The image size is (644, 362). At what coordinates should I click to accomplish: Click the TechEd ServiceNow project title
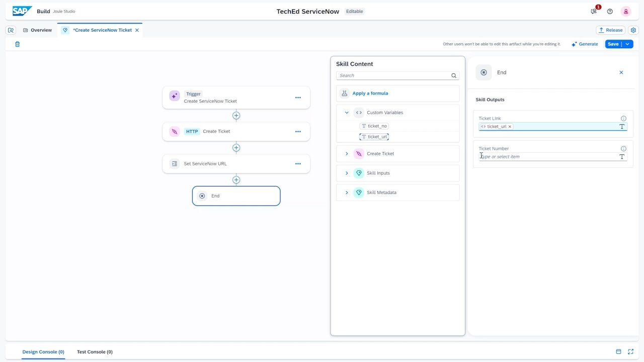click(x=308, y=12)
